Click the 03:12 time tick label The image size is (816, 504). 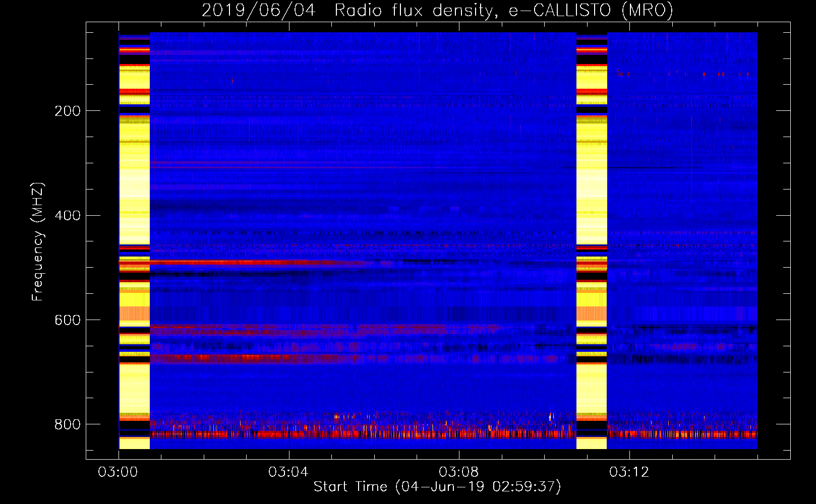[x=629, y=472]
